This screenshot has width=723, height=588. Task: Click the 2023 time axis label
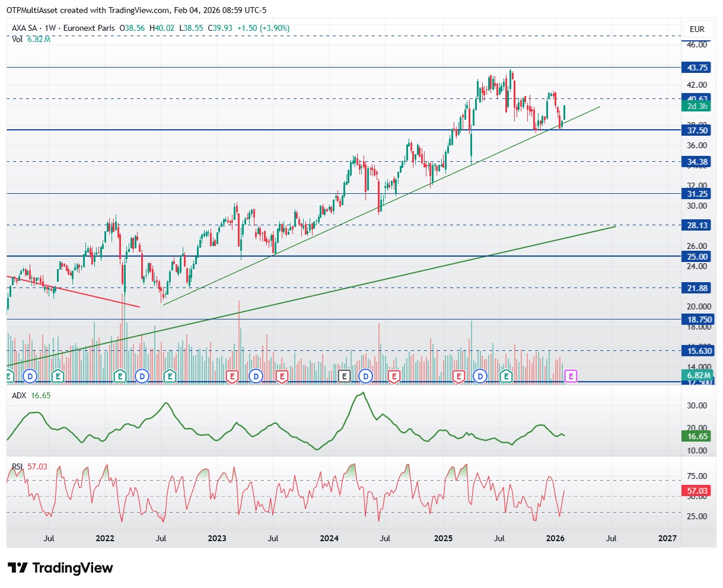pos(217,538)
